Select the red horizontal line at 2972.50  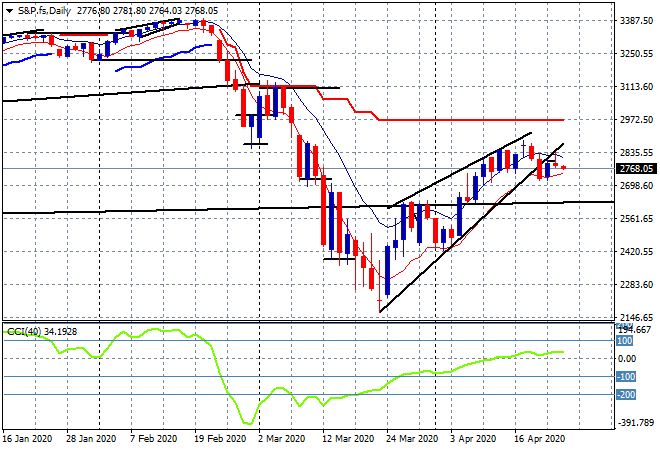pos(471,120)
